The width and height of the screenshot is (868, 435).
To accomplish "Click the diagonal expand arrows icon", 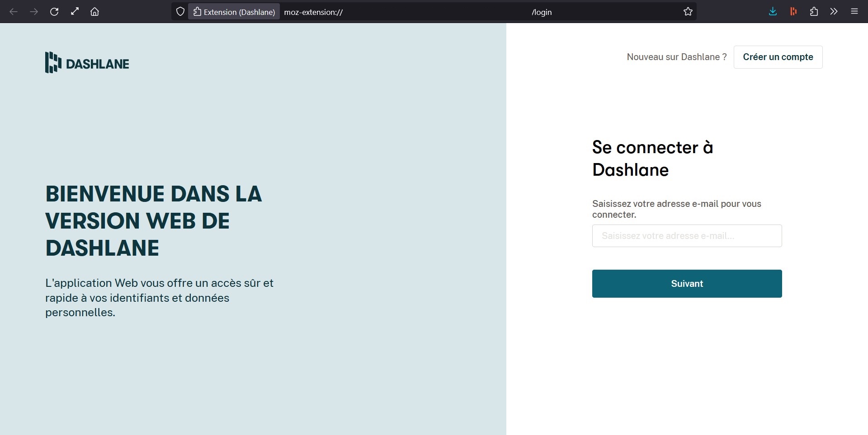I will 75,12.
